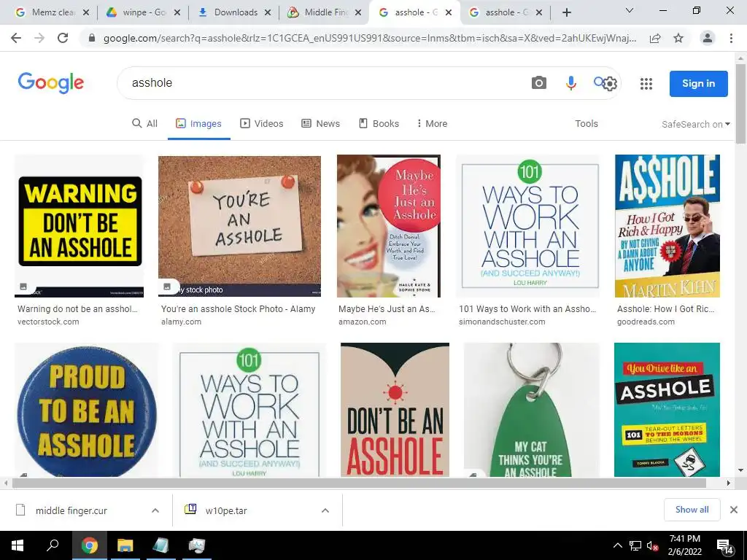Open the Proud To Be button image
747x560 pixels.
coord(87,410)
